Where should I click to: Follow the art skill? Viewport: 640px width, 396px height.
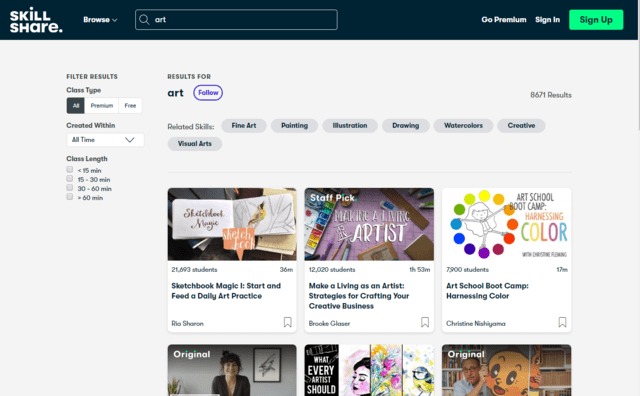(x=208, y=93)
